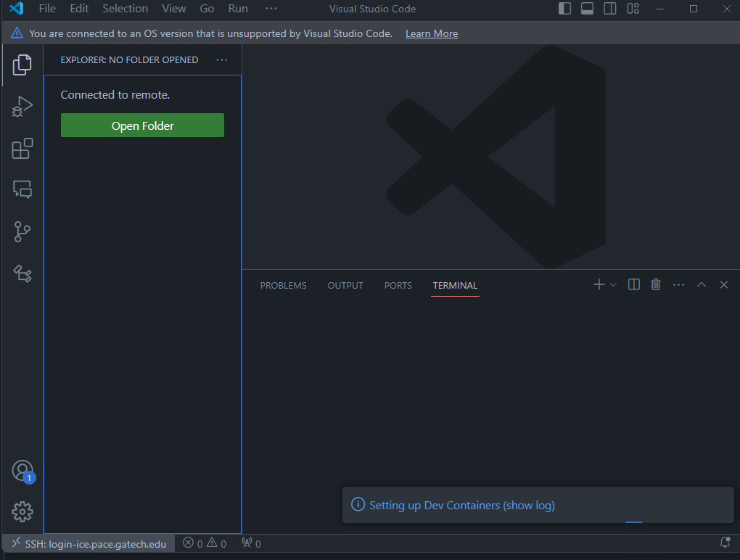This screenshot has height=560, width=740.
Task: Open the Source Control view
Action: click(22, 232)
